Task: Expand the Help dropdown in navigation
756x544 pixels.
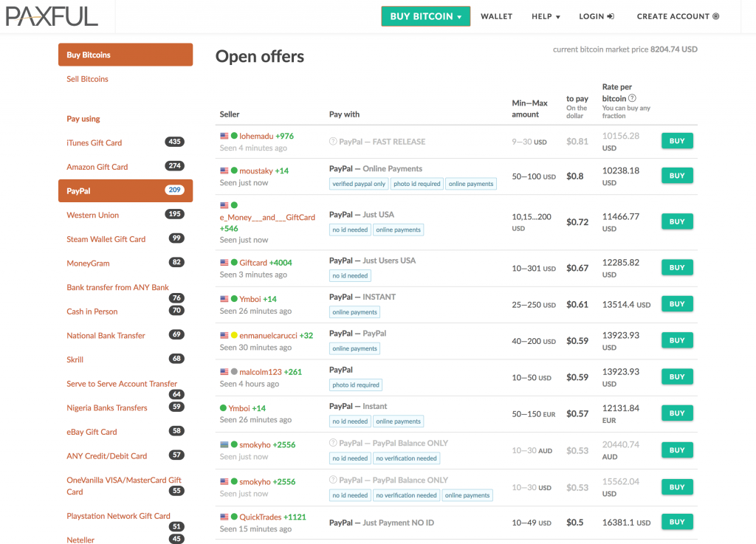Action: point(546,16)
